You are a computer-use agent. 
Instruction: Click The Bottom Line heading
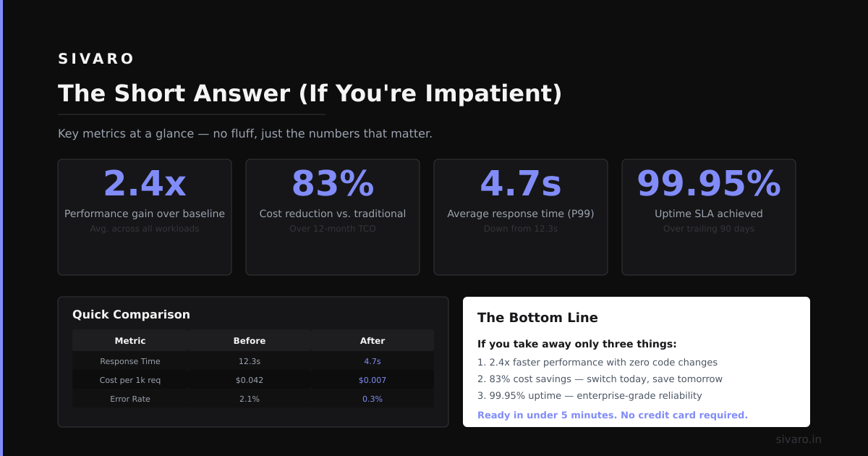(x=537, y=317)
